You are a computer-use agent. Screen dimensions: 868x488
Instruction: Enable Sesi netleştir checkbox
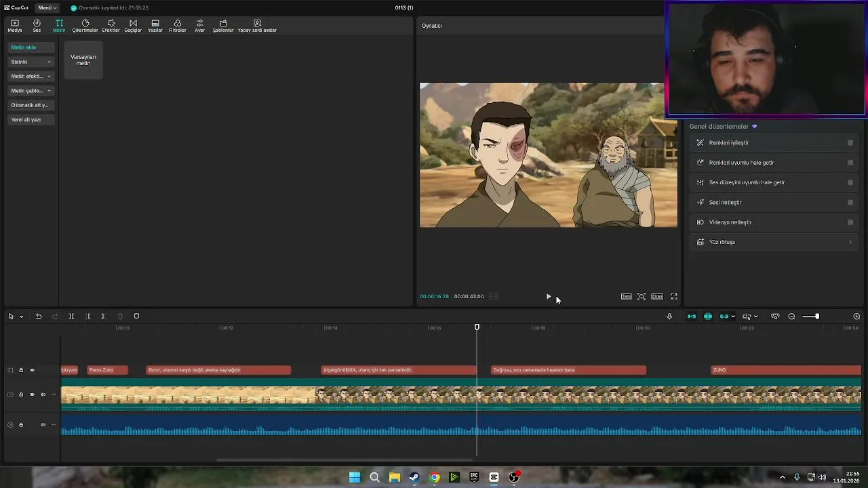pyautogui.click(x=850, y=202)
